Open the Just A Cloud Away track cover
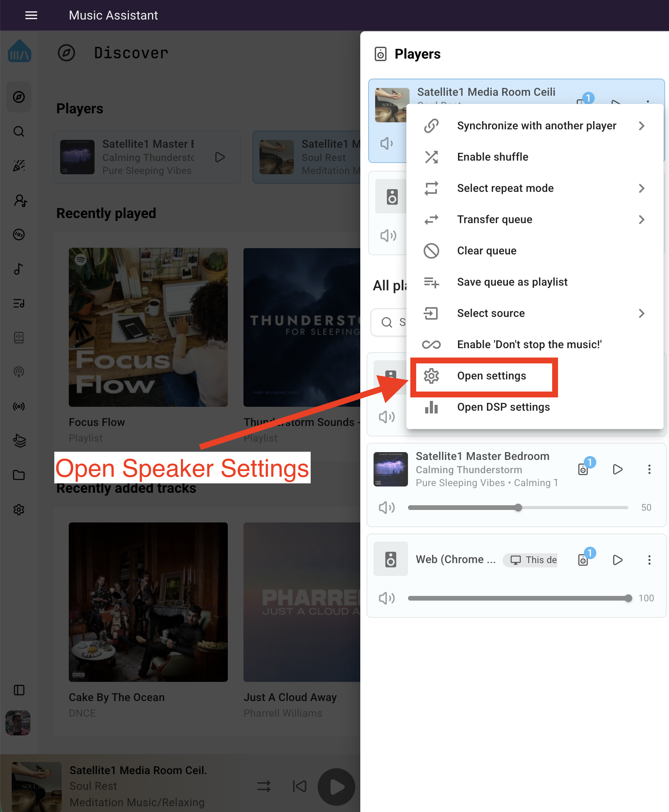This screenshot has height=812, width=669. pyautogui.click(x=302, y=602)
